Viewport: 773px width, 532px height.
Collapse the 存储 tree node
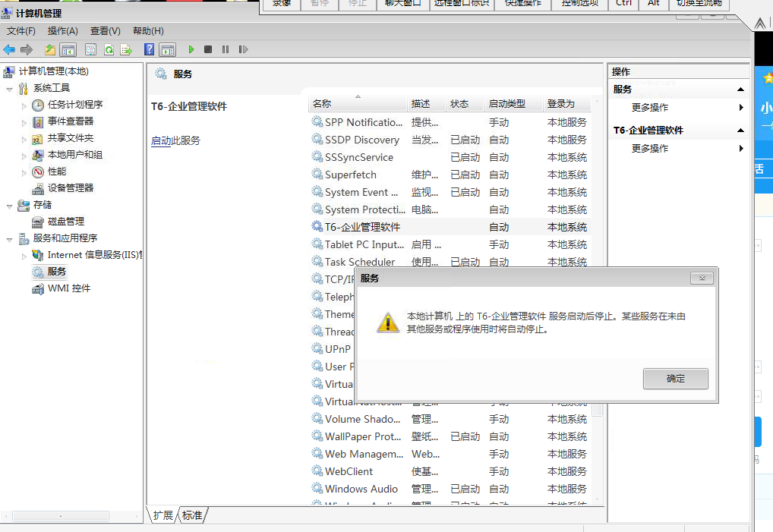(9, 206)
